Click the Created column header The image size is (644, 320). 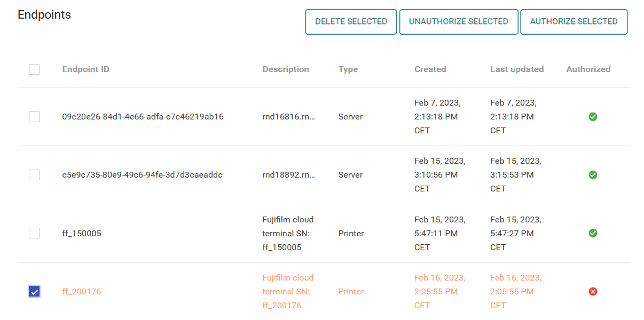tap(430, 69)
